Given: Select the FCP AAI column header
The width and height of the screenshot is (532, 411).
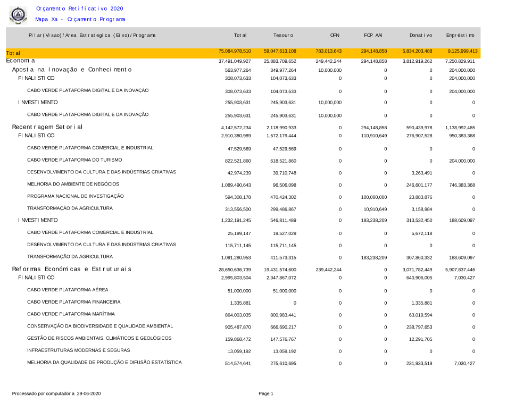Looking at the screenshot, I should tap(373, 35).
